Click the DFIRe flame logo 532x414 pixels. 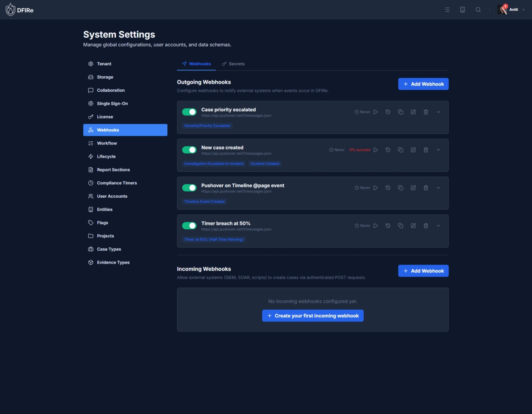click(x=10, y=9)
